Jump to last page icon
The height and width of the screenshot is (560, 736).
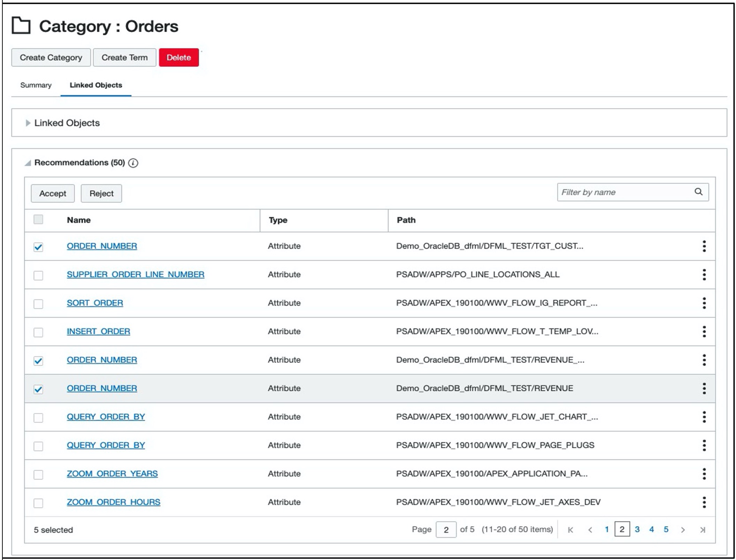[x=703, y=530]
